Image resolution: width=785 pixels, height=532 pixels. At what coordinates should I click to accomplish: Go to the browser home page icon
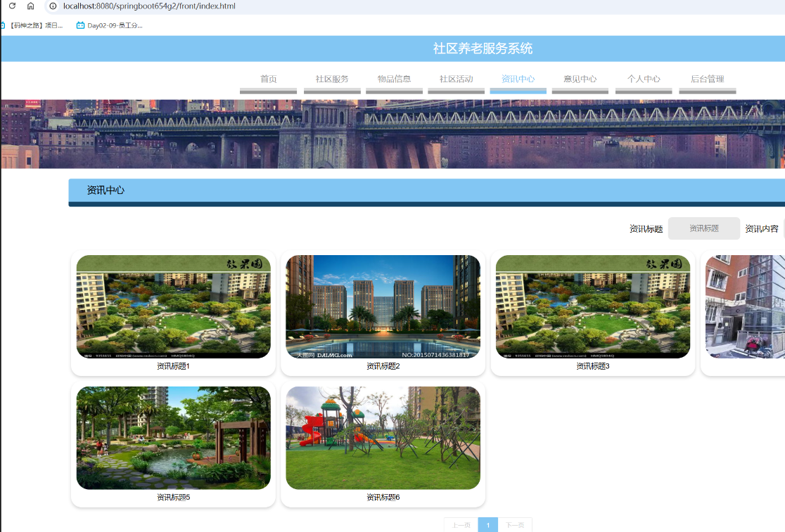30,6
